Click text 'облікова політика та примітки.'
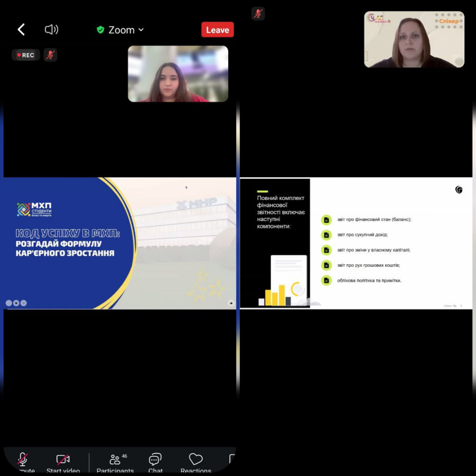This screenshot has width=476, height=476. click(369, 280)
